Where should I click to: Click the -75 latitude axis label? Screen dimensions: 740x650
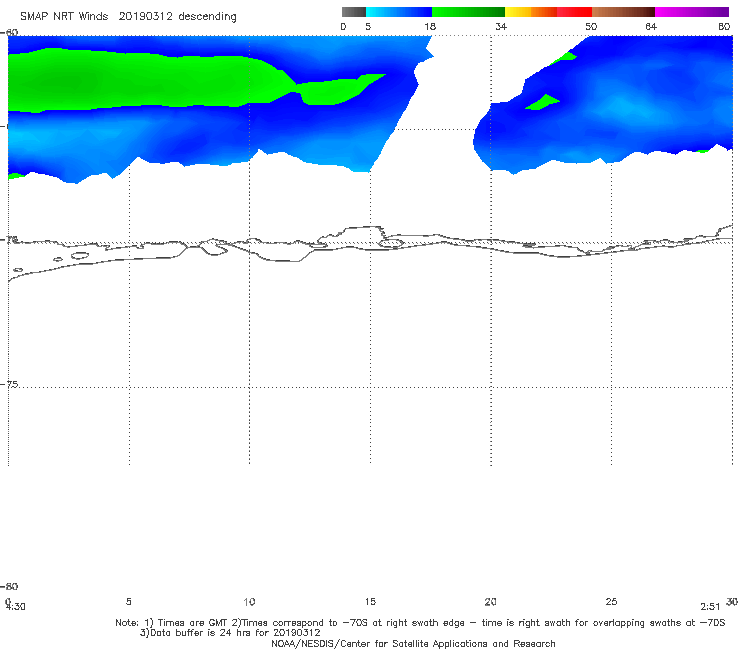coord(10,384)
